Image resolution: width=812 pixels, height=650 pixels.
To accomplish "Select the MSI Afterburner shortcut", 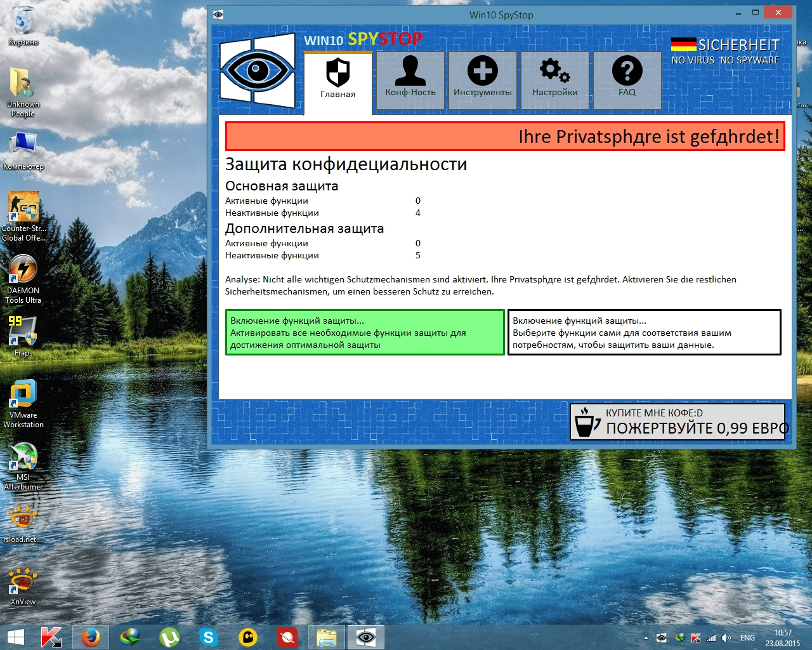I will [23, 465].
